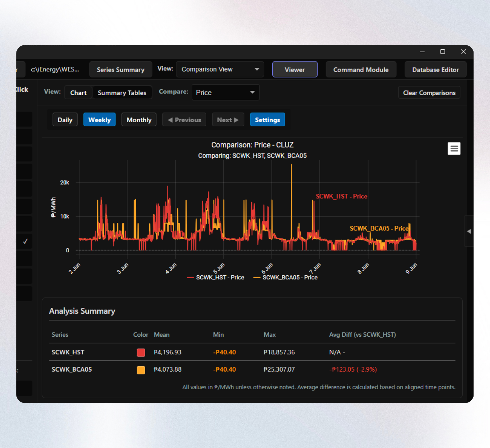Toggle SCWK_BCA05 - Price legend entry
The width and height of the screenshot is (490, 448).
(x=286, y=277)
